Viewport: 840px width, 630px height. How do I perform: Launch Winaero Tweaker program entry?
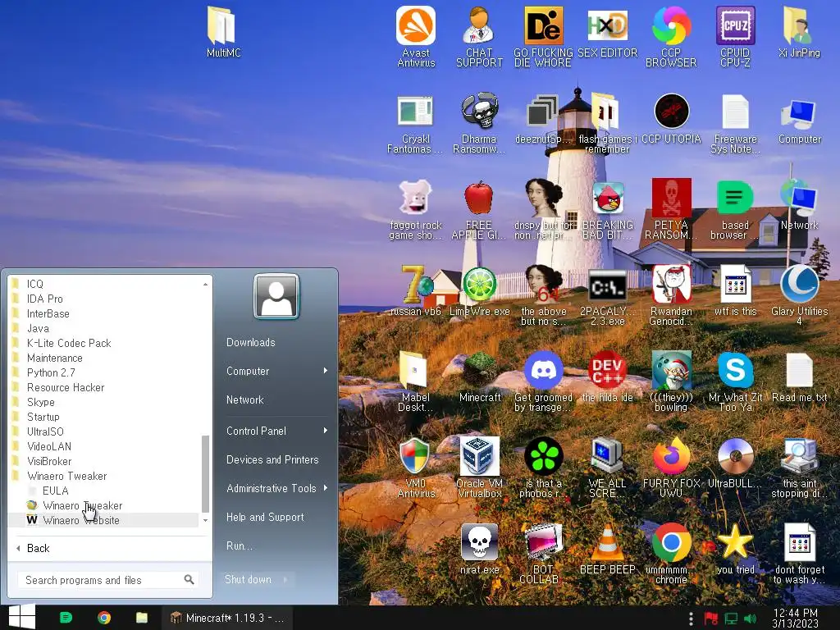(x=83, y=505)
